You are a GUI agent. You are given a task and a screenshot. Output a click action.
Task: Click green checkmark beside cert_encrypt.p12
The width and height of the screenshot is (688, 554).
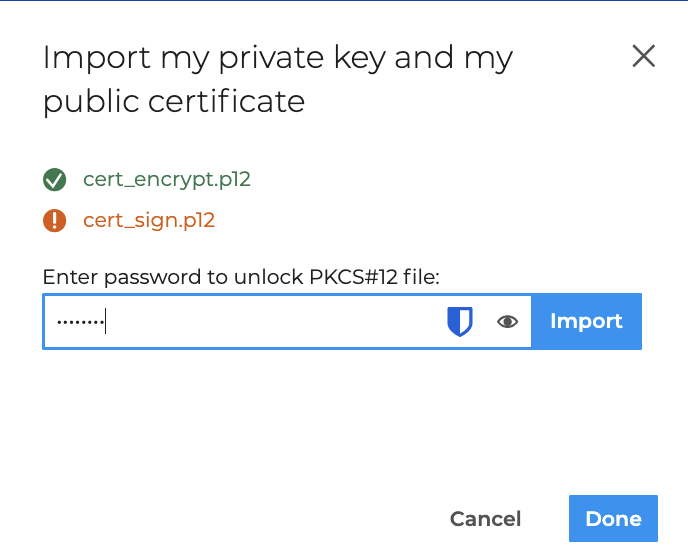54,180
